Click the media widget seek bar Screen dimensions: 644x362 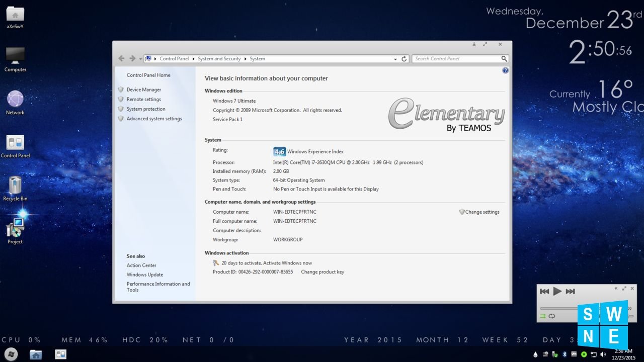[x=558, y=308]
